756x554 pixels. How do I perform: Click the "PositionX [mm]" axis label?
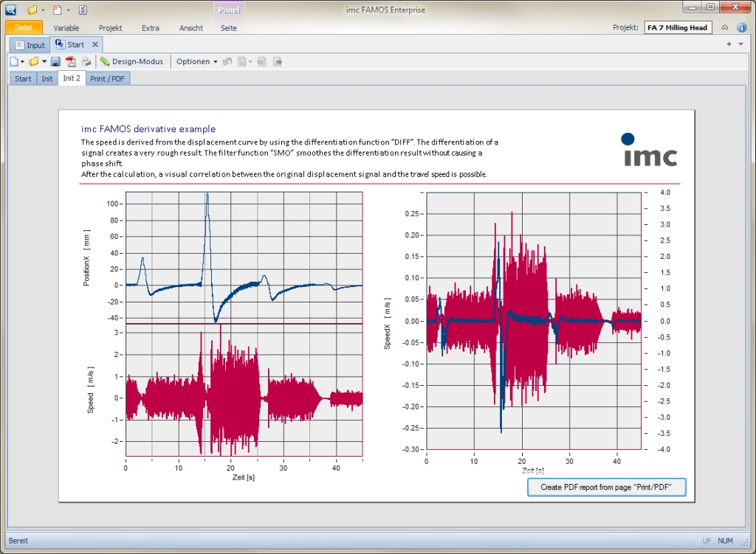pos(86,257)
